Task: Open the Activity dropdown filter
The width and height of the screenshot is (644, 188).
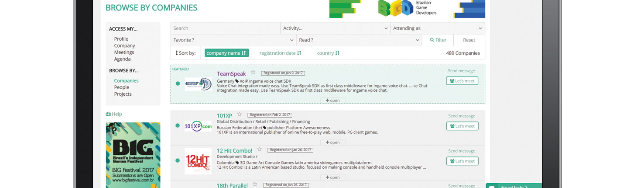Action: pyautogui.click(x=336, y=28)
